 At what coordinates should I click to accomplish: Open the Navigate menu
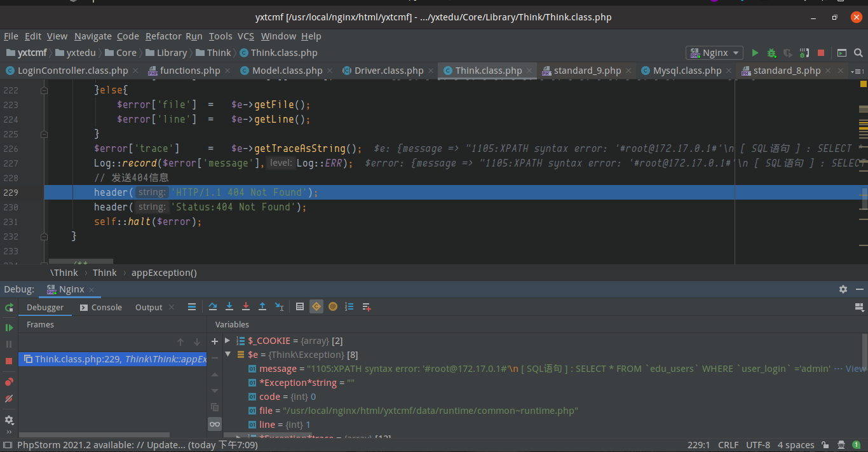click(x=93, y=36)
